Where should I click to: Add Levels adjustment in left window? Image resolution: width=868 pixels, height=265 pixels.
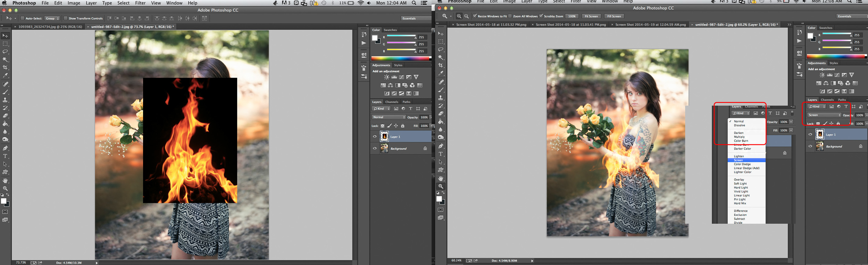(394, 77)
